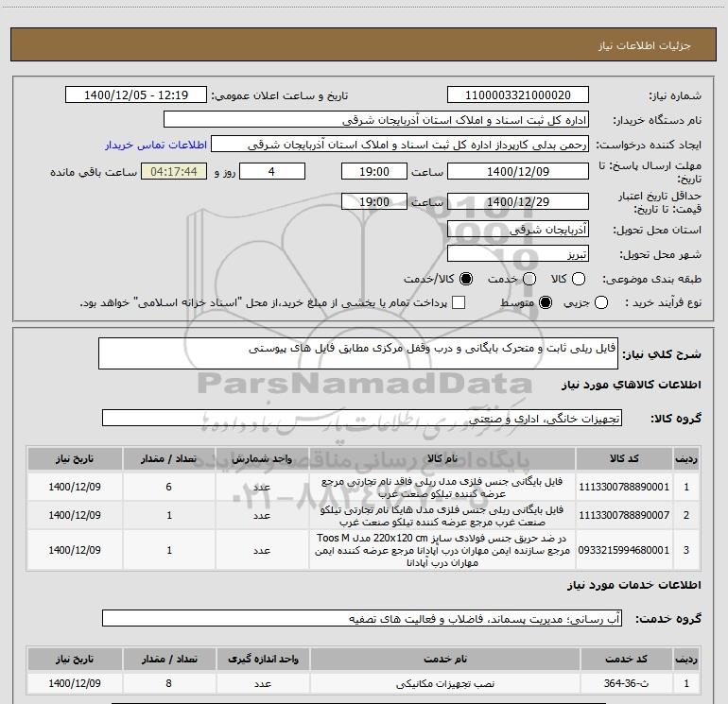
Task: Click service code ث-36-364
Action: click(625, 683)
